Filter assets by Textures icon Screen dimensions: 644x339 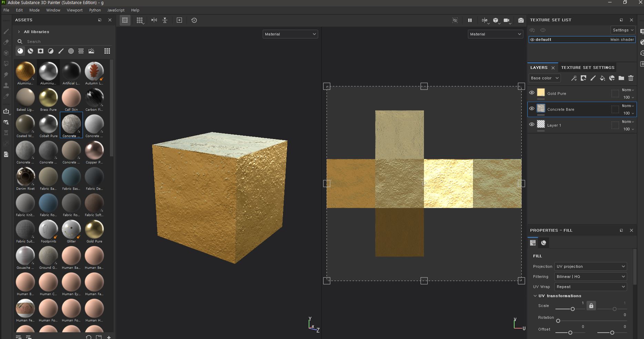[x=81, y=51]
